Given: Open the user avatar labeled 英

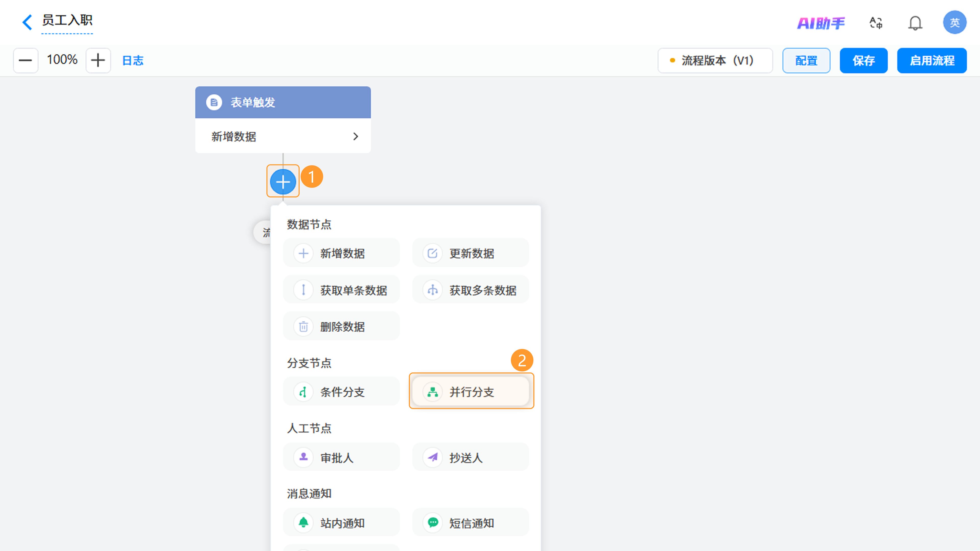Looking at the screenshot, I should click(x=954, y=22).
